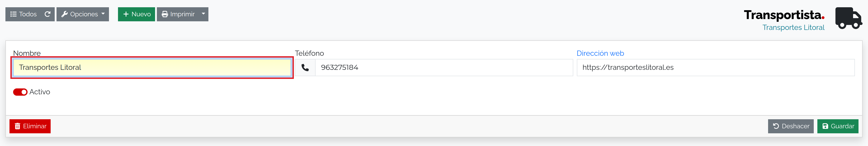Open the Imprimir dropdown caret
Screen dimensions: 868x146
(203, 14)
